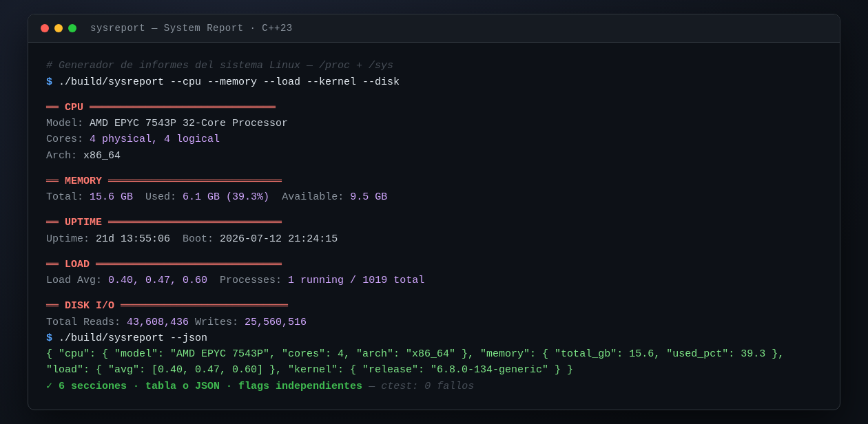Click the command './build/sysreport --cpu --memory --load --kernel --disk'
The image size is (868, 424).
click(229, 82)
